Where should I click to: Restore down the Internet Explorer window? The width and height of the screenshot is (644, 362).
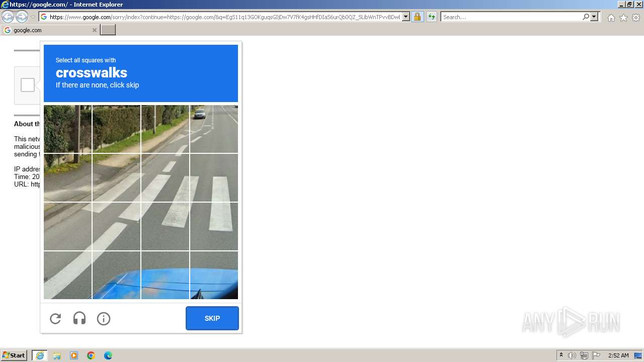(629, 5)
